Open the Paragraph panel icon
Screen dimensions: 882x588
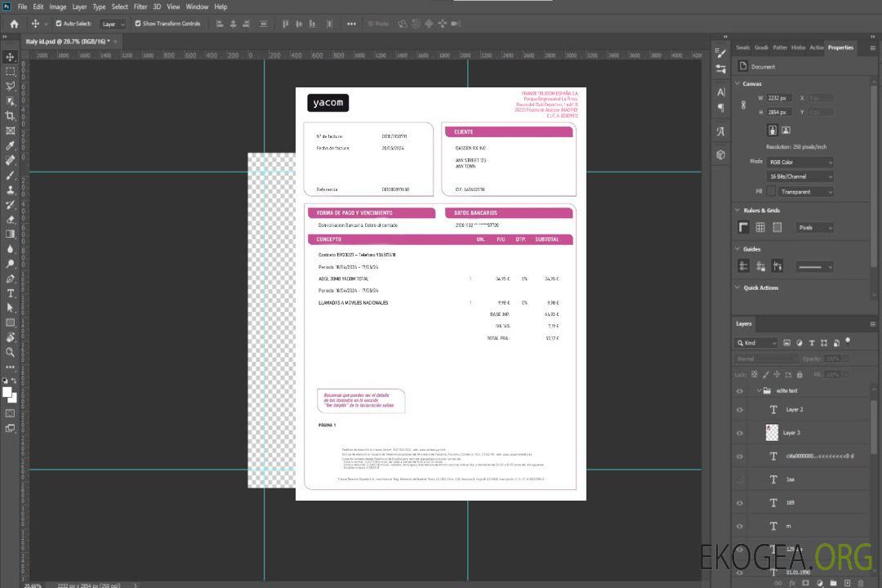pyautogui.click(x=721, y=108)
